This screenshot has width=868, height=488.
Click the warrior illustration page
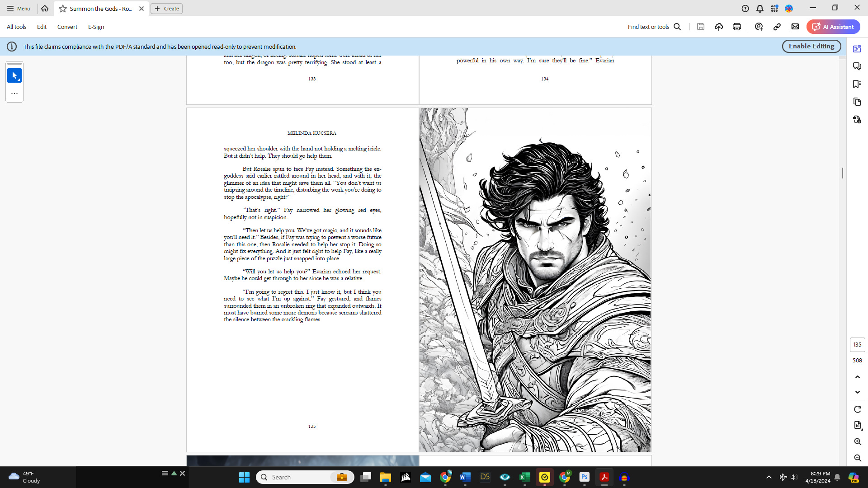click(x=535, y=280)
